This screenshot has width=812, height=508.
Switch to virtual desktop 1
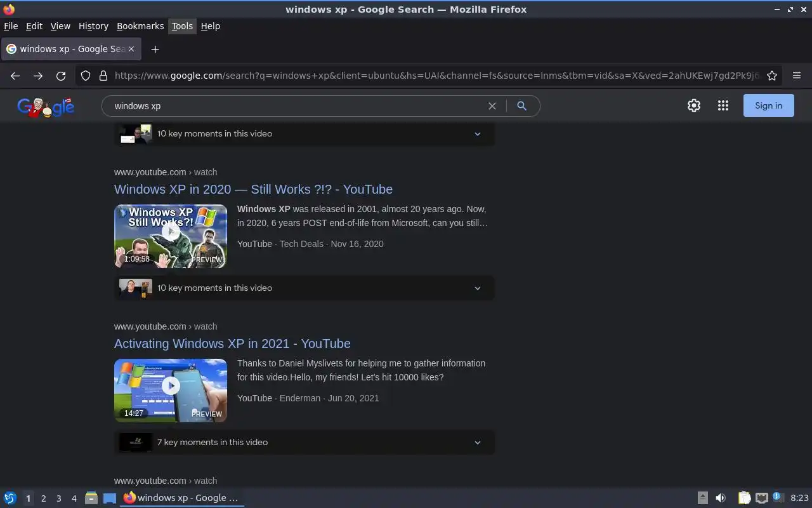pos(28,498)
